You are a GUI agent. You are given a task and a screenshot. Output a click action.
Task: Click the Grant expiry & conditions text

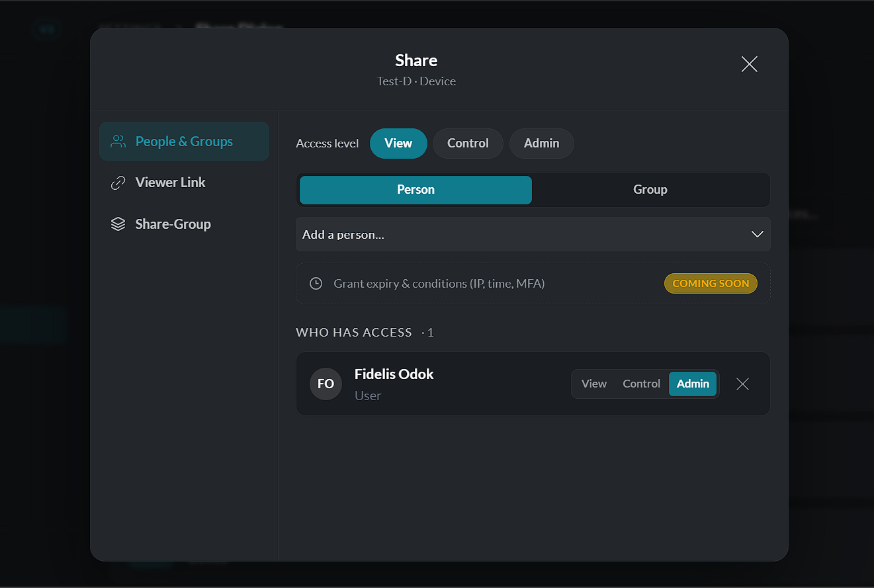pos(439,284)
